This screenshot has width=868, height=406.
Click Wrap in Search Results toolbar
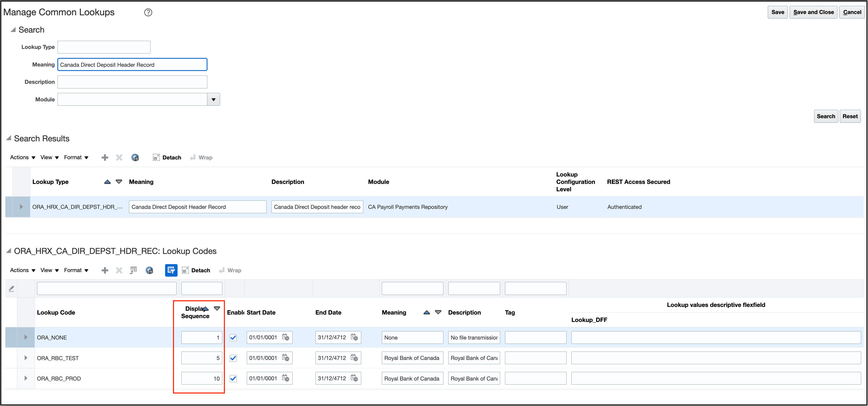[x=201, y=158]
